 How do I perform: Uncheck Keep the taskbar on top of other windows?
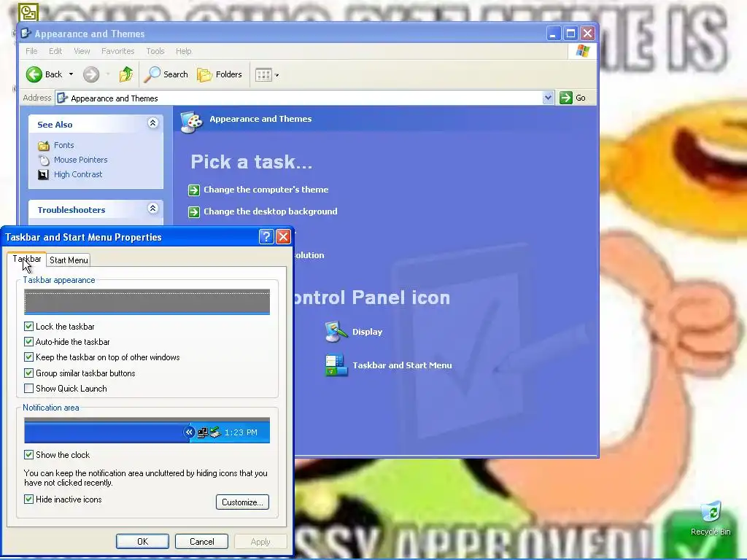pos(28,357)
